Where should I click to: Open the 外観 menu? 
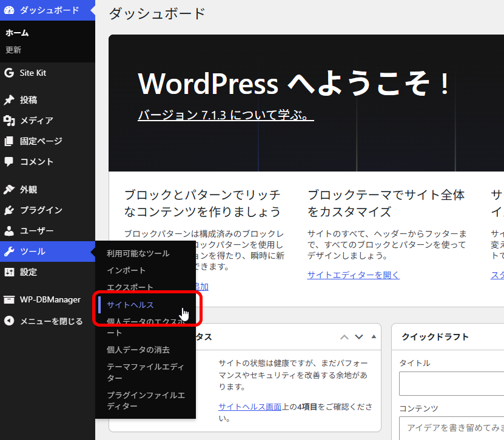[47, 190]
